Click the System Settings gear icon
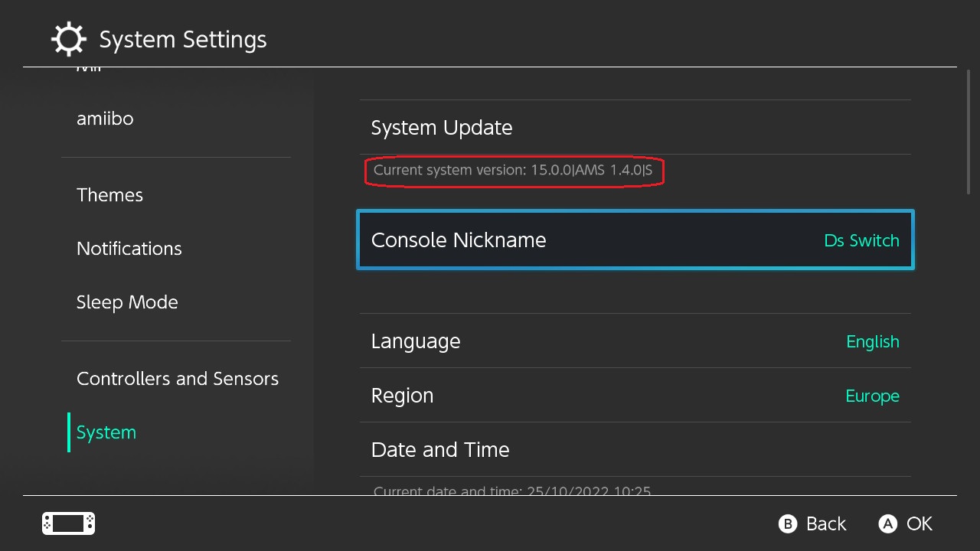Viewport: 980px width, 551px height. pos(68,39)
